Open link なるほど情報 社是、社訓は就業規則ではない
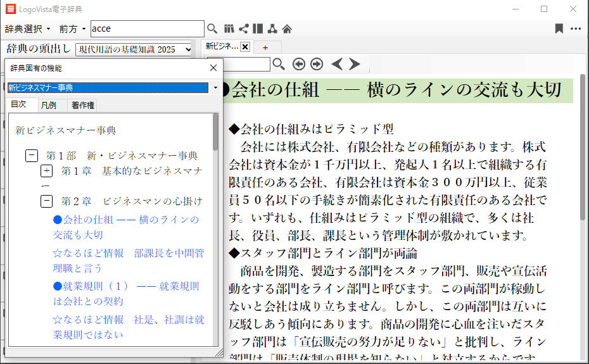The height and width of the screenshot is (364, 589). (x=129, y=327)
